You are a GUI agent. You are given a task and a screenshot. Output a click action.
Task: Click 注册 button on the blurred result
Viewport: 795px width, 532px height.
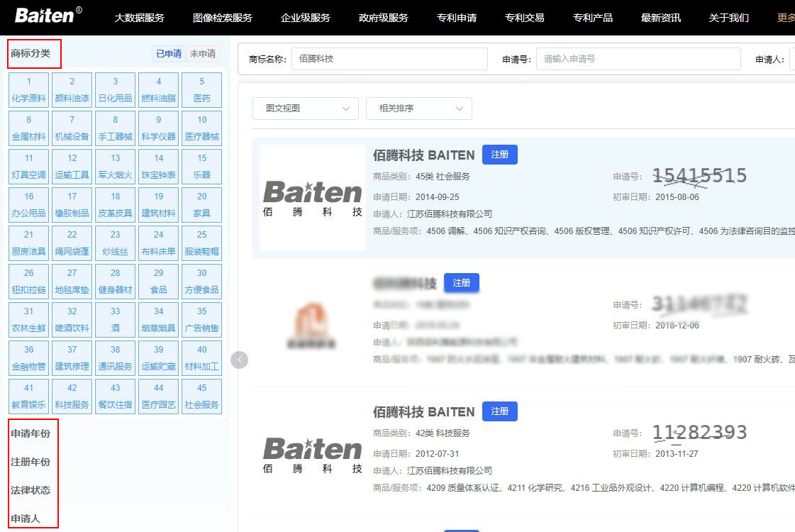462,283
